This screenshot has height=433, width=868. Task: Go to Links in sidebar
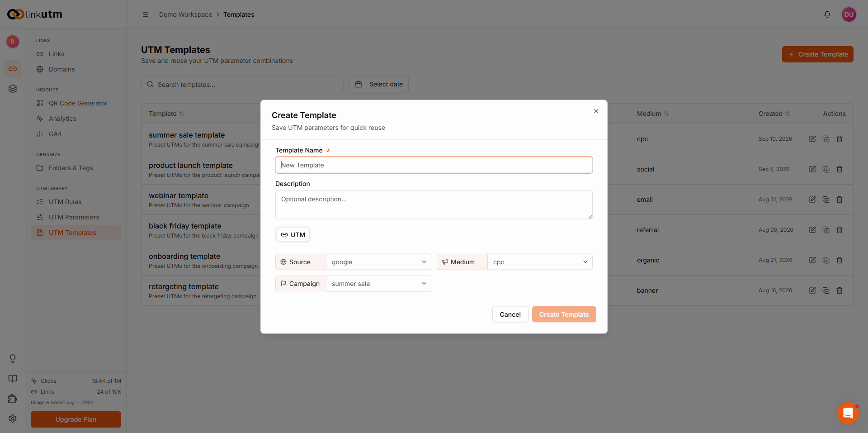click(x=76, y=54)
